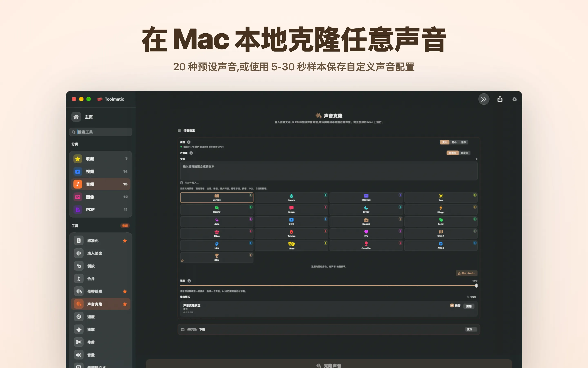Click 从文件导入... link
This screenshot has height=368, width=588.
pyautogui.click(x=190, y=183)
